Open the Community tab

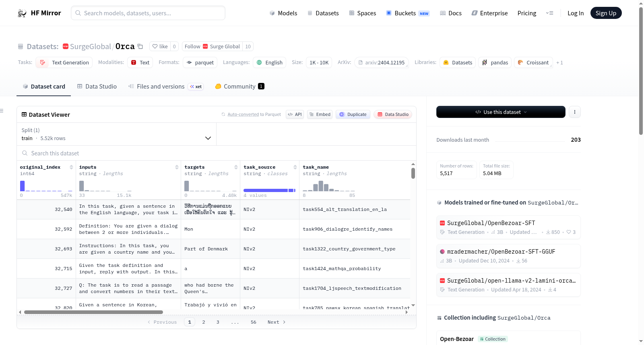point(240,87)
